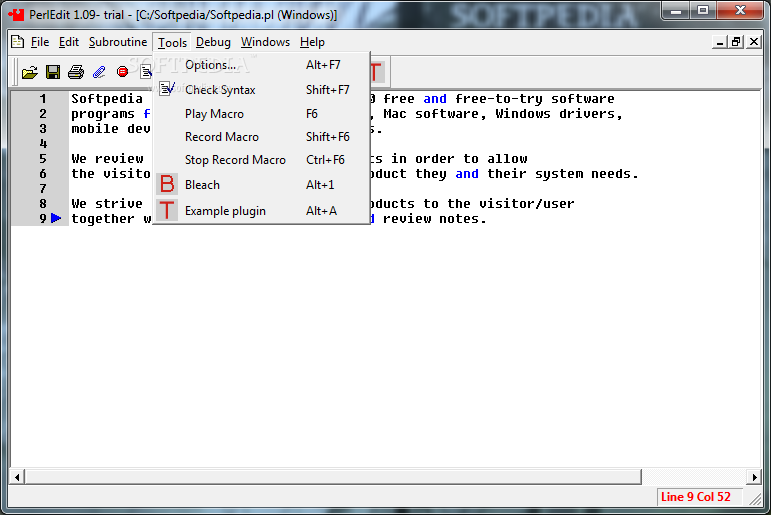This screenshot has width=771, height=515.
Task: Click the horizontal scrollbar thumb
Action: coord(333,477)
